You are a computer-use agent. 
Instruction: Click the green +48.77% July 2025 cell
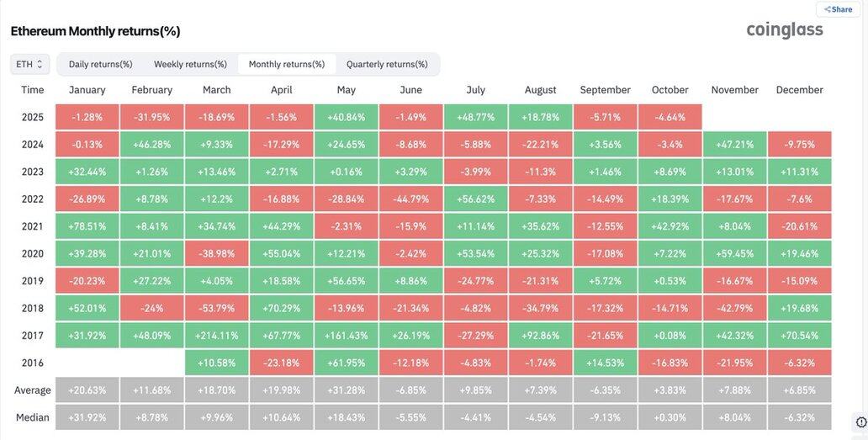coord(475,117)
